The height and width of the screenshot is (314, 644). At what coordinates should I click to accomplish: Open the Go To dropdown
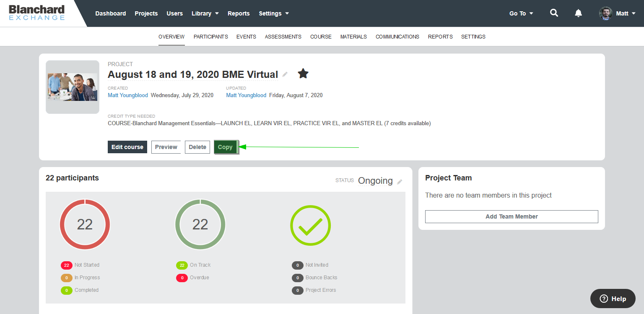(521, 13)
